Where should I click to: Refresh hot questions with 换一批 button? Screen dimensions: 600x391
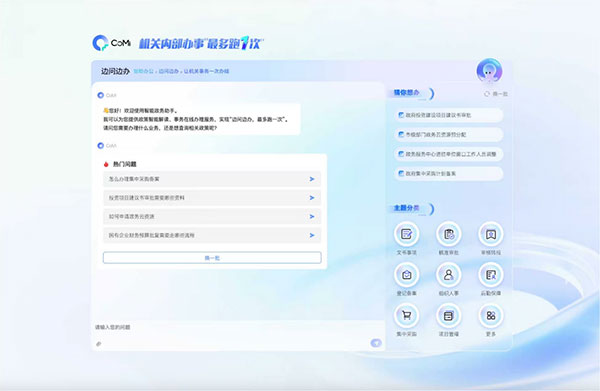212,258
